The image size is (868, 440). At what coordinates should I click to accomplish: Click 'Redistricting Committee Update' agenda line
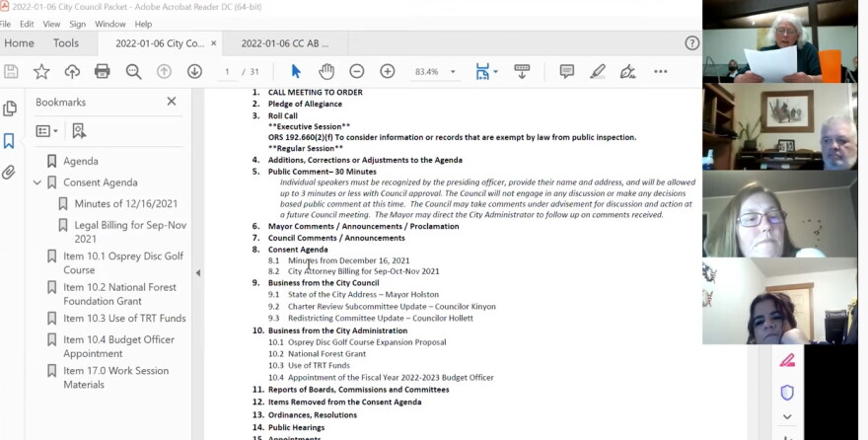point(381,319)
